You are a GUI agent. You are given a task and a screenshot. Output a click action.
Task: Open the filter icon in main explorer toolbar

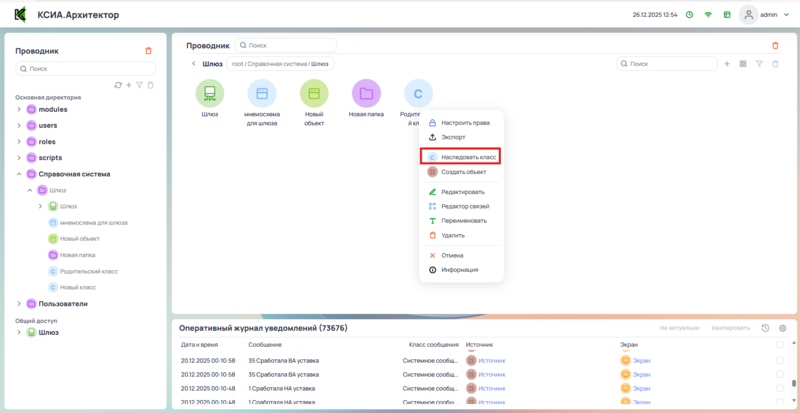tap(759, 64)
